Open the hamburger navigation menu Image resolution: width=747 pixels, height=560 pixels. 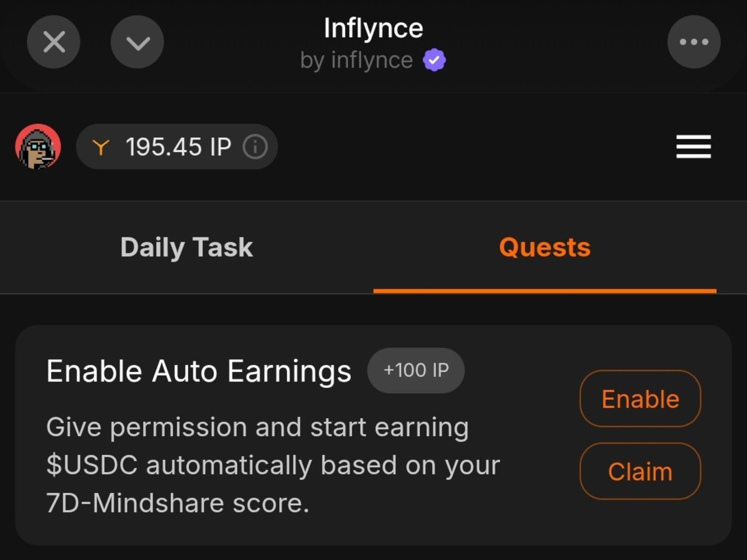[x=693, y=147]
